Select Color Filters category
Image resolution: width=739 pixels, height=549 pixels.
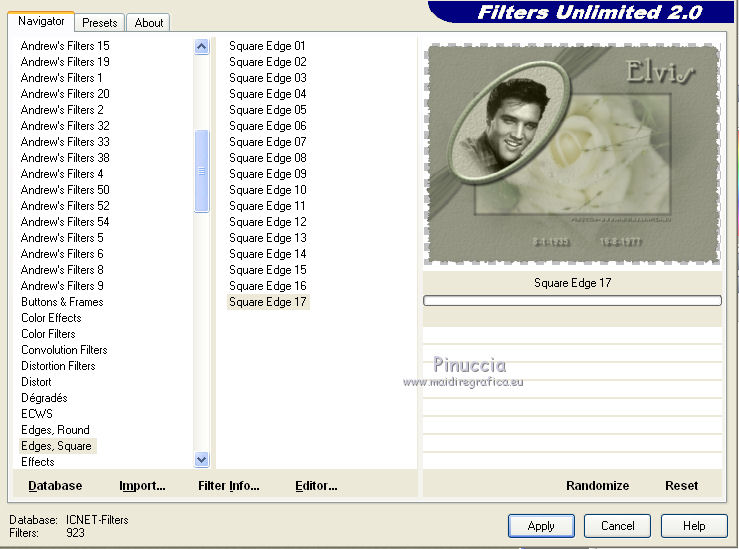pyautogui.click(x=48, y=334)
